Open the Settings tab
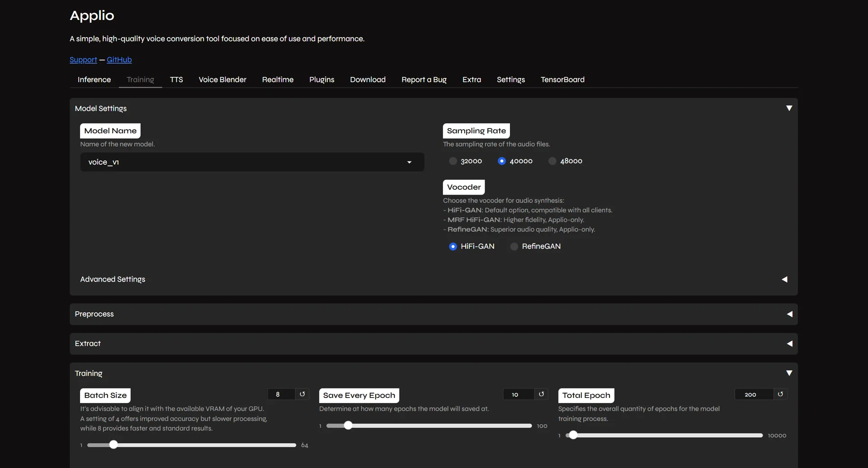868x468 pixels. [x=511, y=80]
